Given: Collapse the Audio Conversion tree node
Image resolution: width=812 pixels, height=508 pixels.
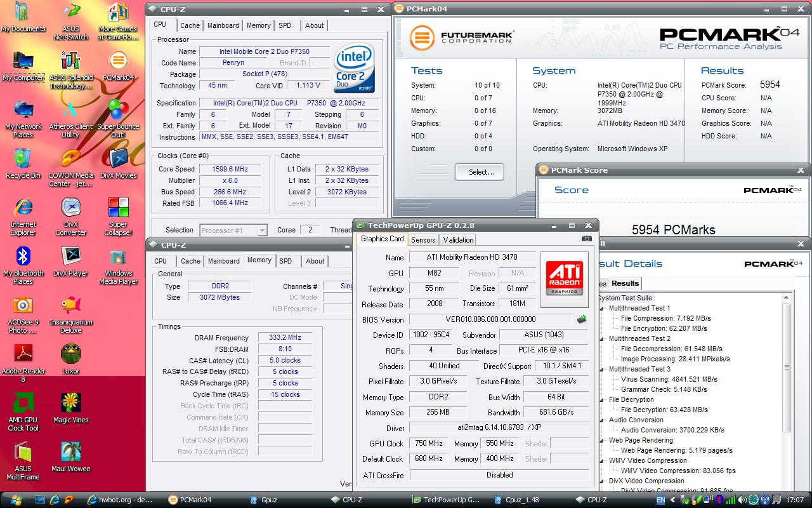Looking at the screenshot, I should tap(602, 420).
